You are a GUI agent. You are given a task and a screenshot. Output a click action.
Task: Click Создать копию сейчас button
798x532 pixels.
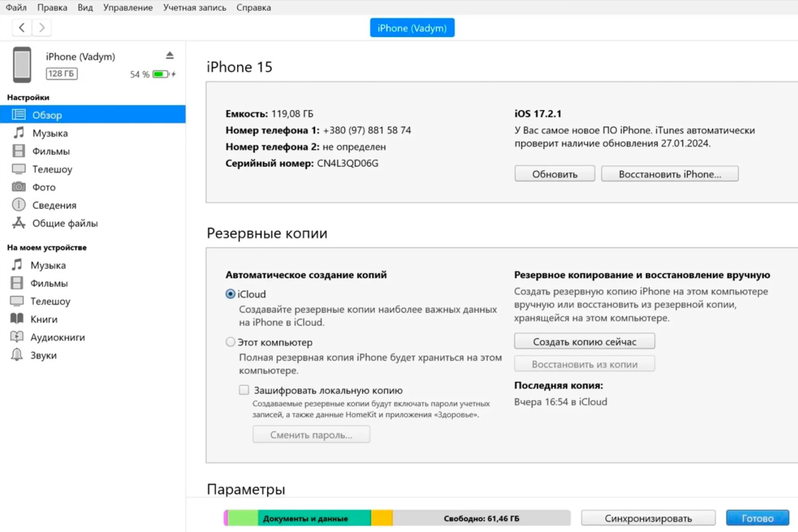click(x=584, y=341)
